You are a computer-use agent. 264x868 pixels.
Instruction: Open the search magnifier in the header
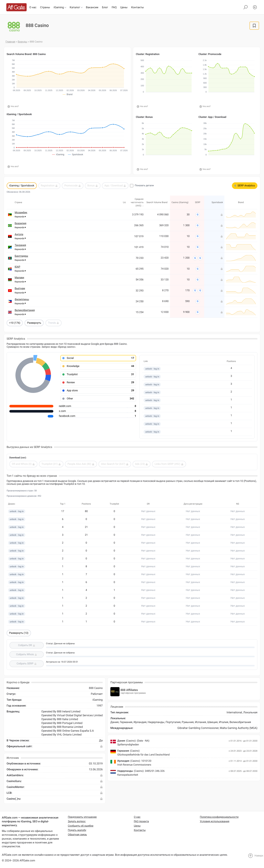(x=245, y=7)
